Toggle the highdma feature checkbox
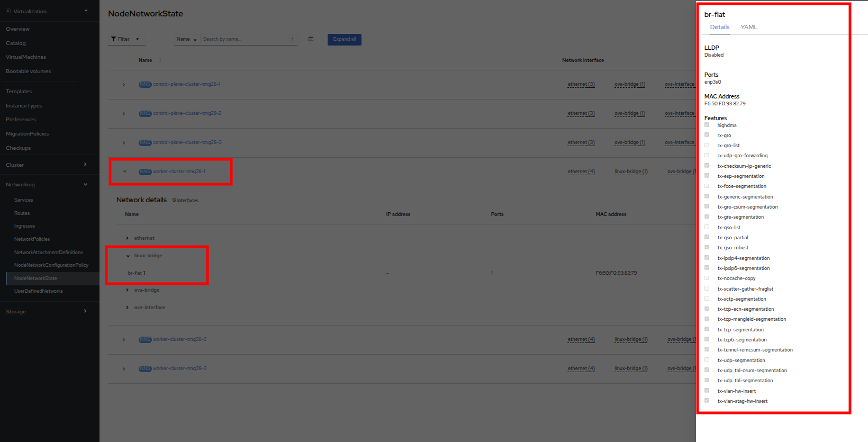This screenshot has height=442, width=868. [x=707, y=125]
